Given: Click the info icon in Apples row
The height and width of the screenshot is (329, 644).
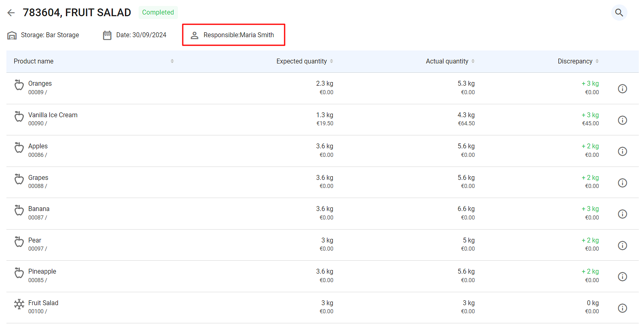Looking at the screenshot, I should click(622, 151).
